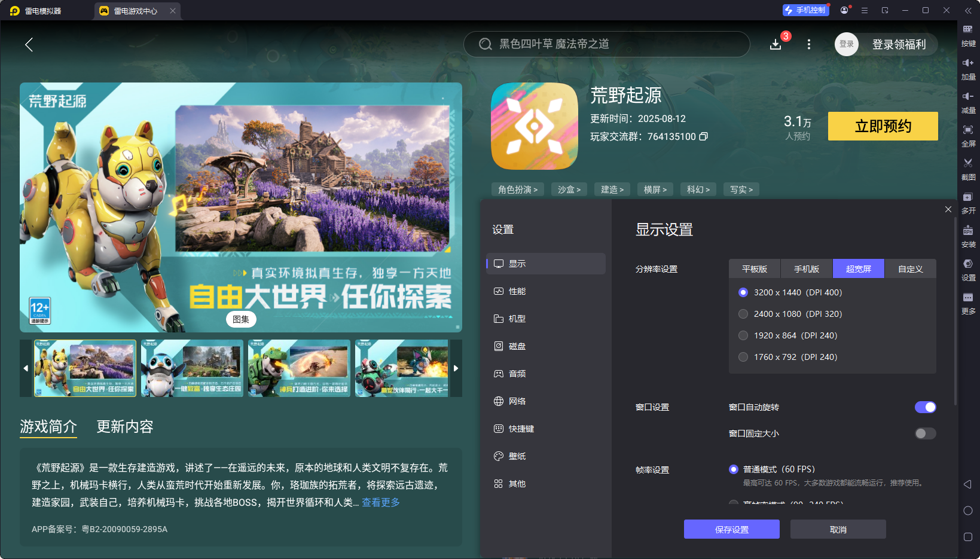Viewport: 980px width, 559px height.
Task: Select the 2400 x 1080 resolution option
Action: click(x=743, y=314)
